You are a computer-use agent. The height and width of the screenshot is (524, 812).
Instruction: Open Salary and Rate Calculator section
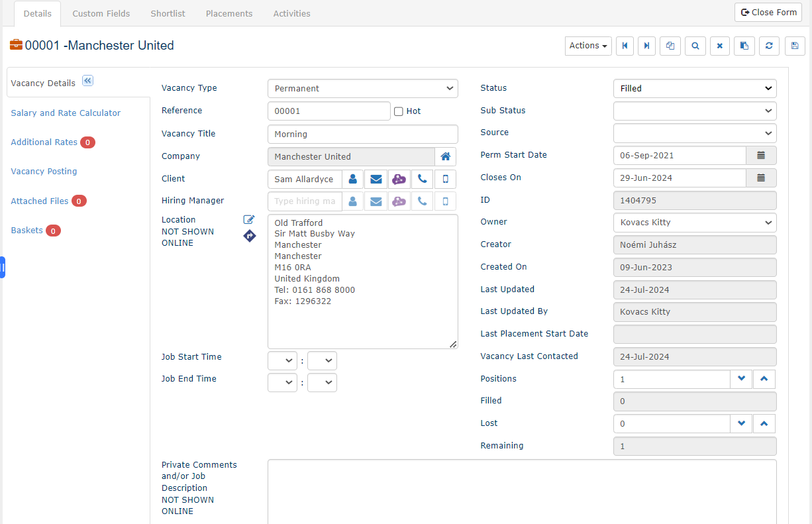pos(66,113)
